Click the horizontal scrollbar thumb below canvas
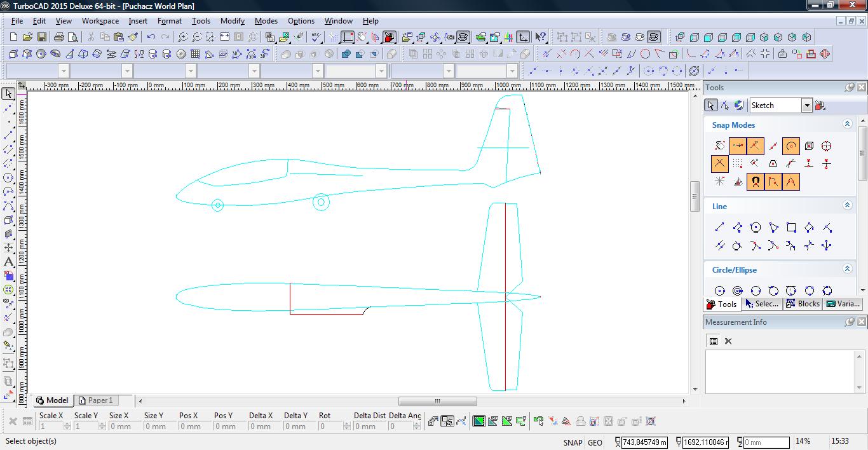Viewport: 868px width, 450px height. pyautogui.click(x=437, y=401)
